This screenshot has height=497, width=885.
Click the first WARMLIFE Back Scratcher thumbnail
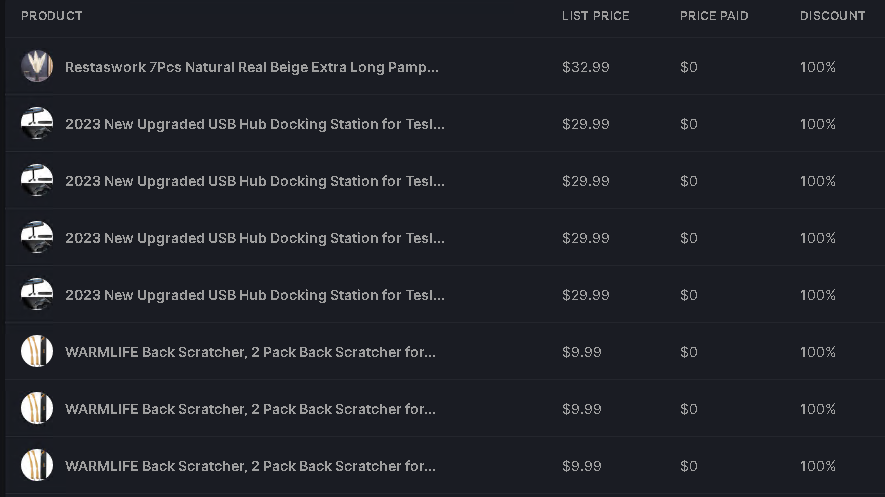point(37,351)
